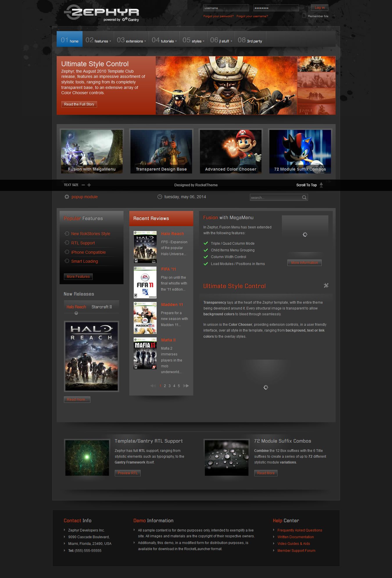
Task: Open Video Guides & Aids link
Action: [x=293, y=544]
